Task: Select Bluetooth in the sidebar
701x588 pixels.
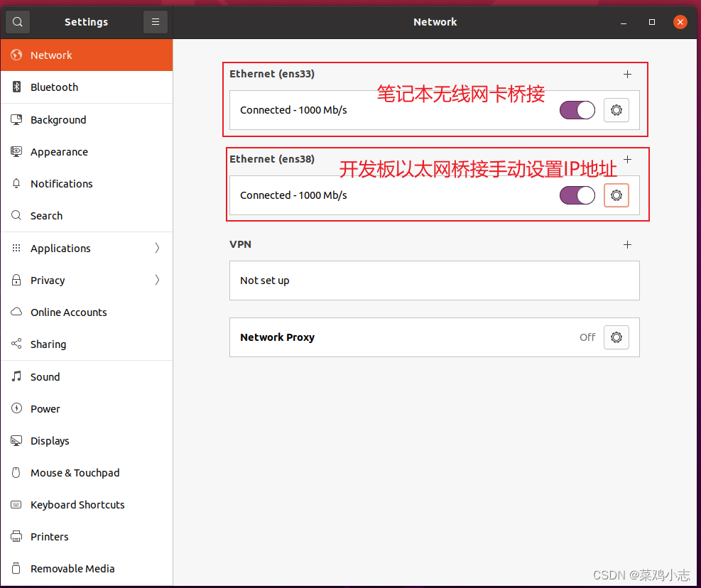Action: point(87,87)
